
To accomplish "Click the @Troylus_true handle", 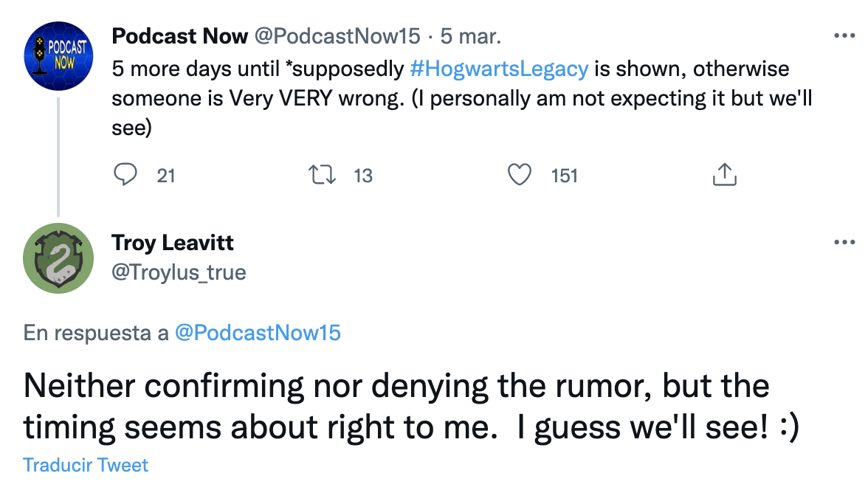I will (x=179, y=272).
